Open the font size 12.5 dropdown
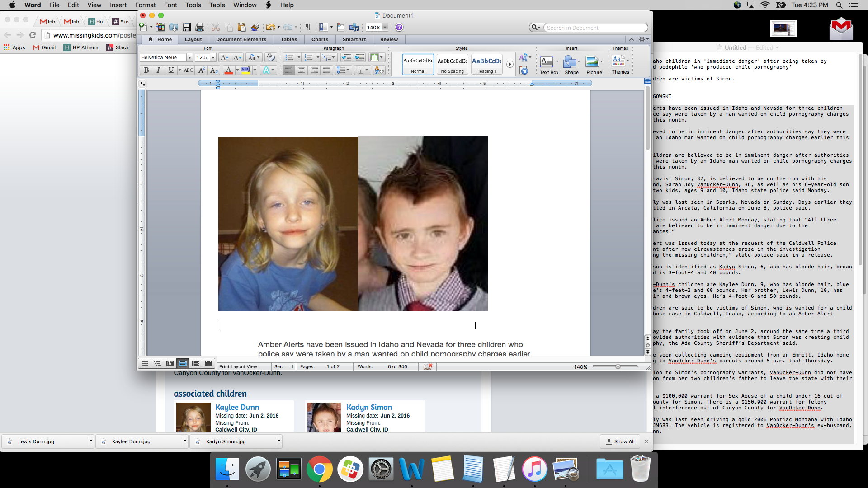This screenshot has height=488, width=868. tap(213, 57)
